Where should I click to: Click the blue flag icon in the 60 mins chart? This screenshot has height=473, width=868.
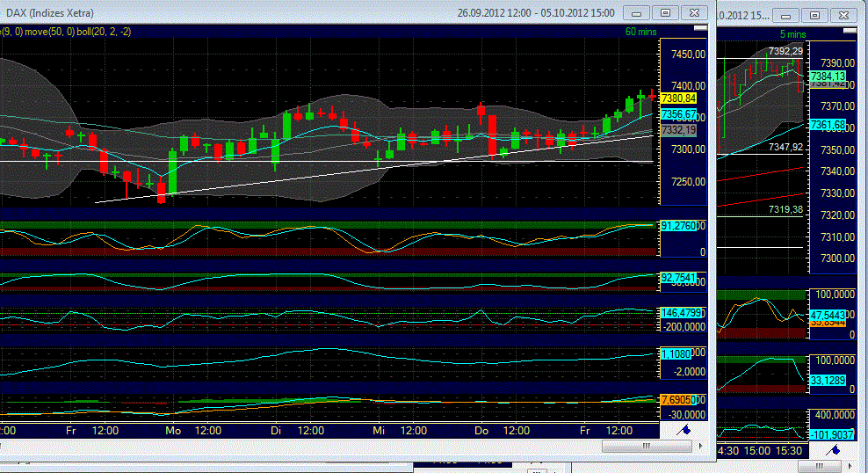coord(684,430)
